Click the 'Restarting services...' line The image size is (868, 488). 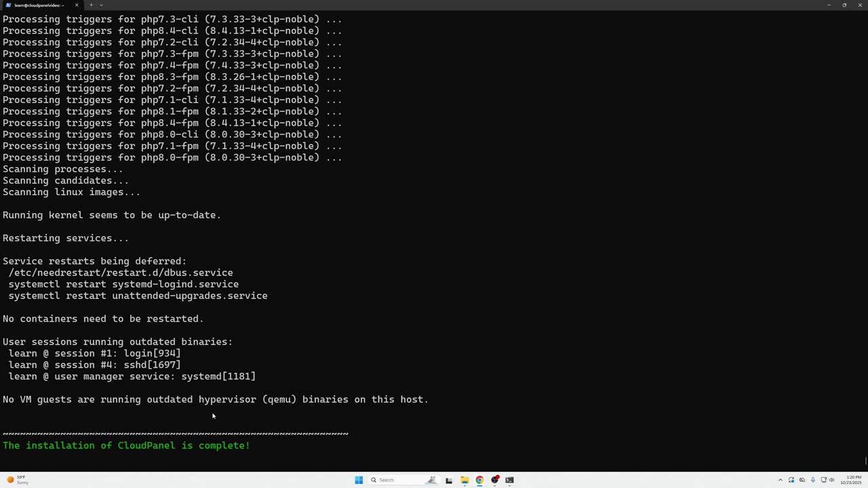[x=66, y=238]
